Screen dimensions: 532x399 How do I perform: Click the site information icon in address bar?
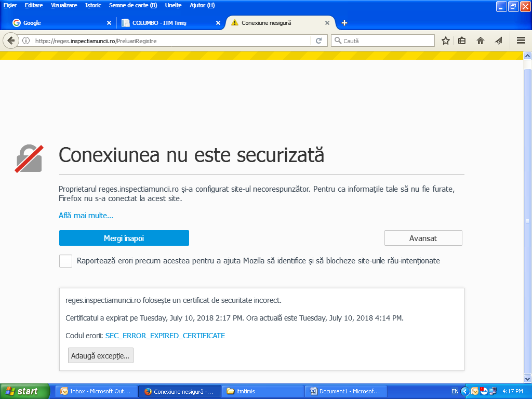coord(26,41)
